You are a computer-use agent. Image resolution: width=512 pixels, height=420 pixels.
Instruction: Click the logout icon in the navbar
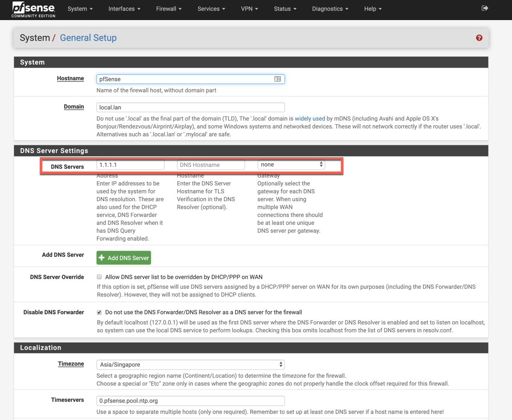485,8
